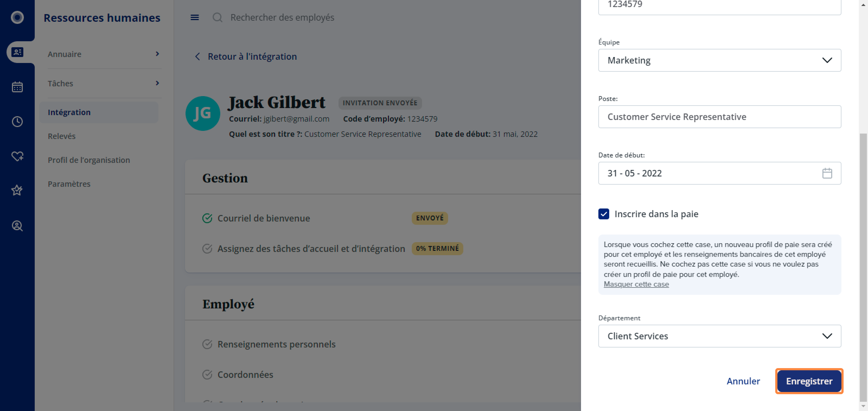Click the Employé section heading
The image size is (868, 411).
click(x=228, y=304)
